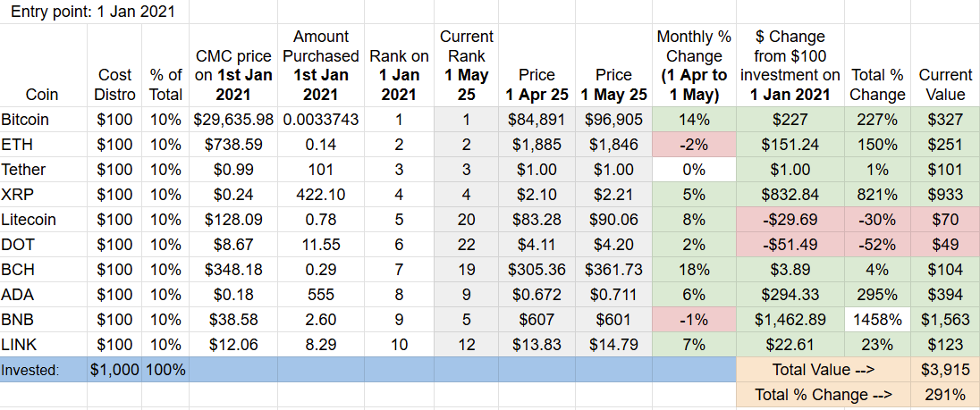Click the 'Cost Distro' header cell
The width and height of the screenshot is (980, 410).
[115, 65]
